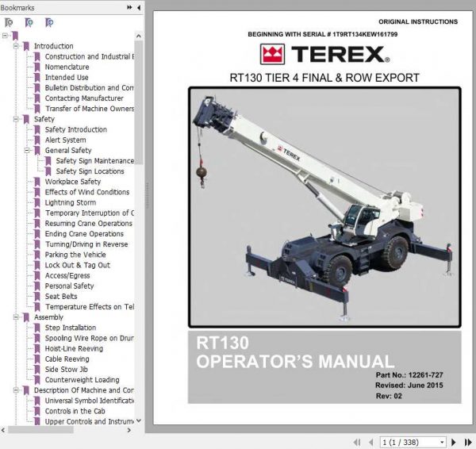The width and height of the screenshot is (476, 449).
Task: Click bookmarks vertical scrollbar down arrow
Action: [139, 420]
